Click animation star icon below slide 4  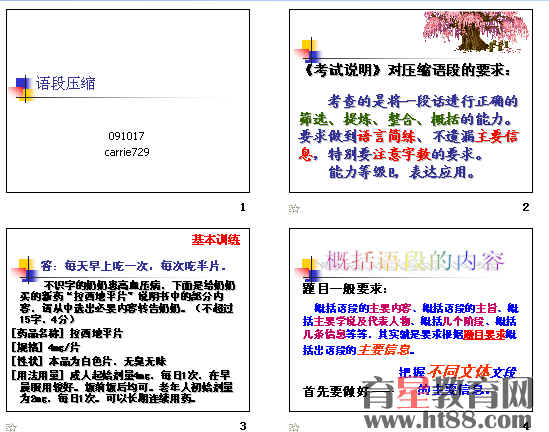[x=294, y=427]
